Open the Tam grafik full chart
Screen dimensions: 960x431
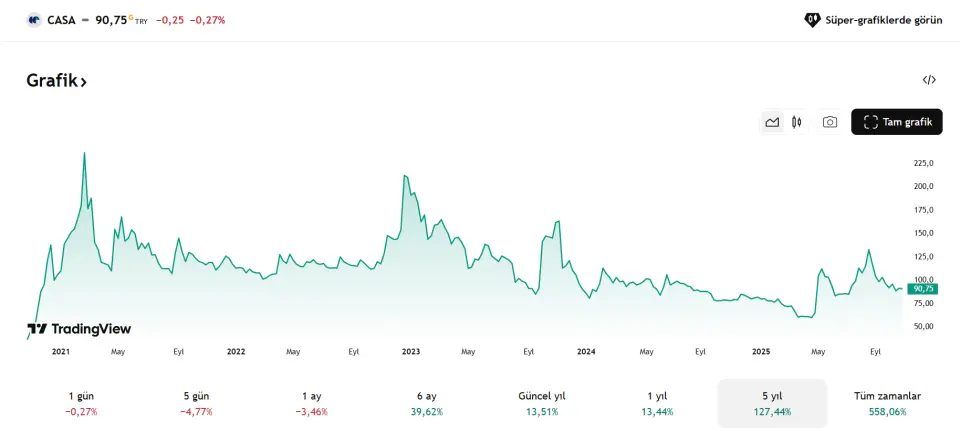tap(897, 122)
